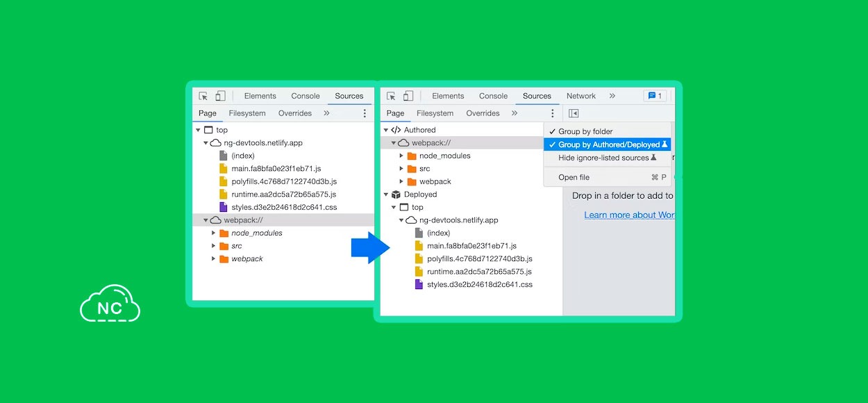Collapse the Authored group
This screenshot has width=868, height=403.
(386, 130)
